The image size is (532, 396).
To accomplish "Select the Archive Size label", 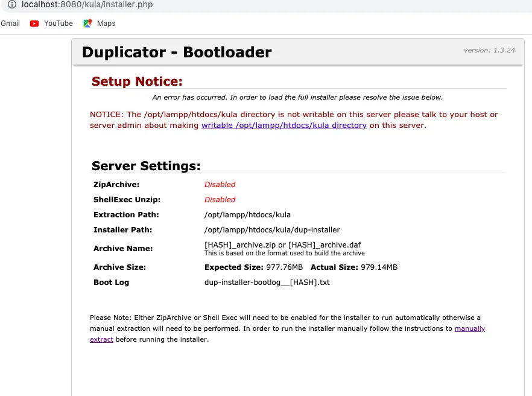I will pyautogui.click(x=120, y=267).
